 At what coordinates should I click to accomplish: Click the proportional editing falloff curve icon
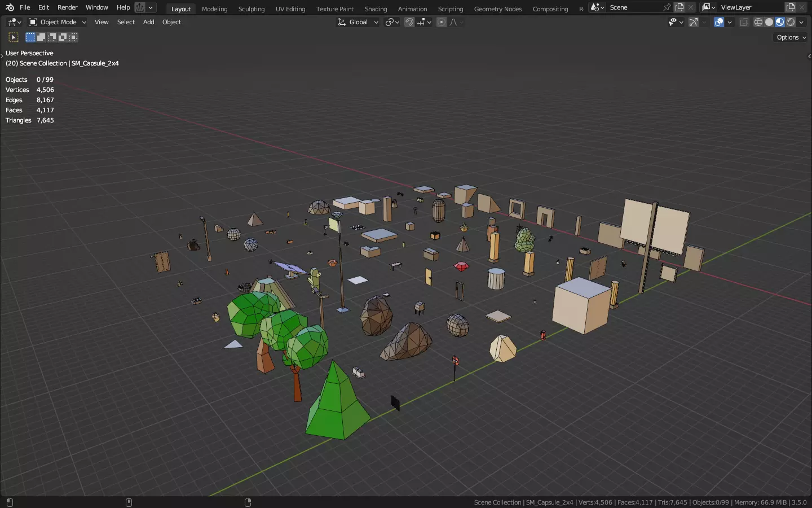[453, 22]
